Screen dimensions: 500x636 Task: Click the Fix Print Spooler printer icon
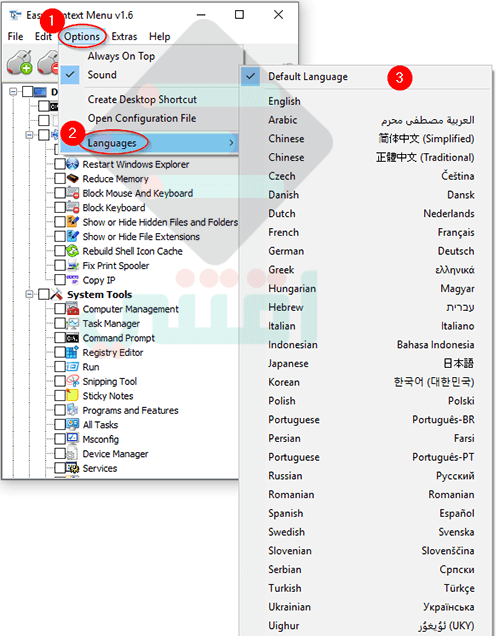click(73, 265)
